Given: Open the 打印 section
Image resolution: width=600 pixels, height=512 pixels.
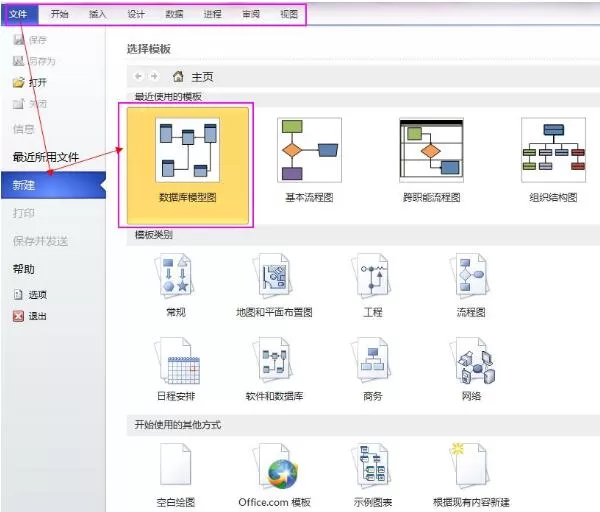Looking at the screenshot, I should click(x=24, y=213).
